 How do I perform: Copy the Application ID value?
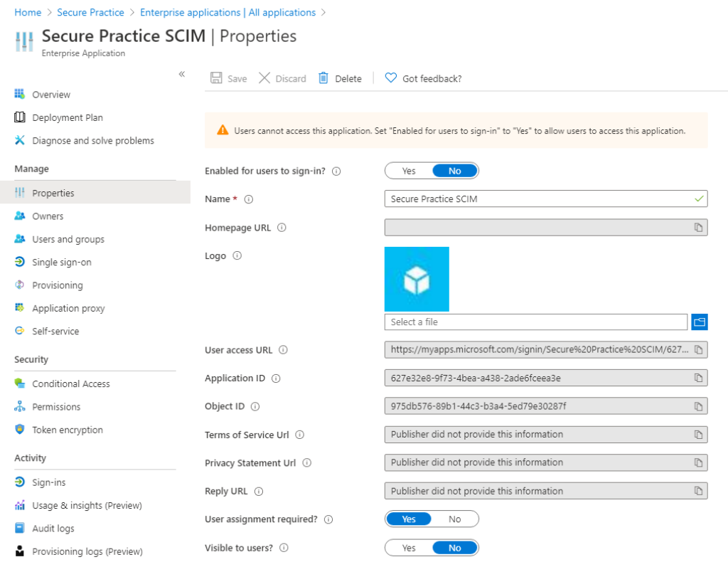697,378
